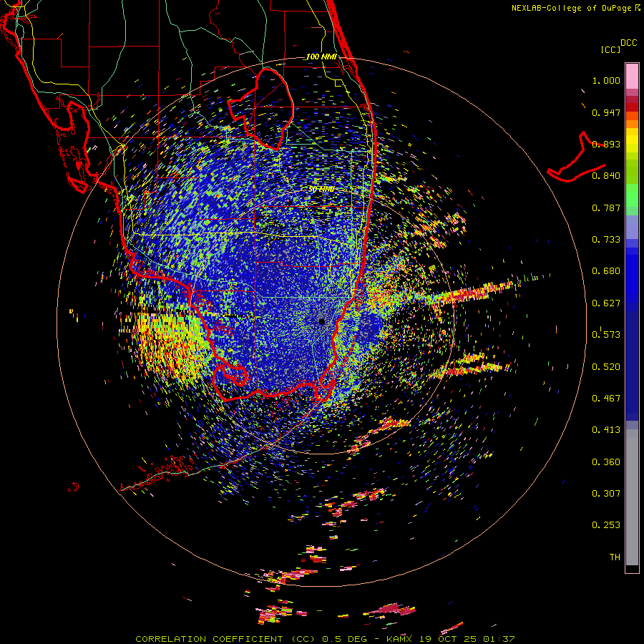This screenshot has width=644, height=644.
Task: Select the 1.000 scale value
Action: [x=606, y=80]
